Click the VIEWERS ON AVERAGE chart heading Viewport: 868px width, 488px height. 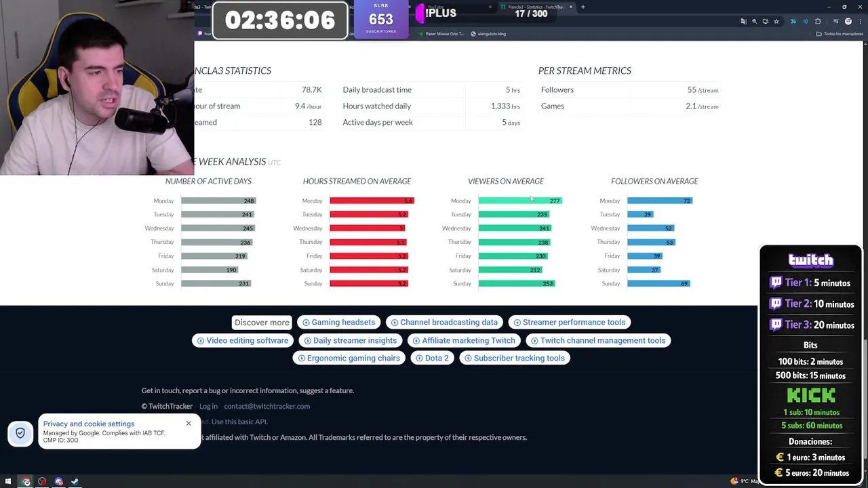506,181
